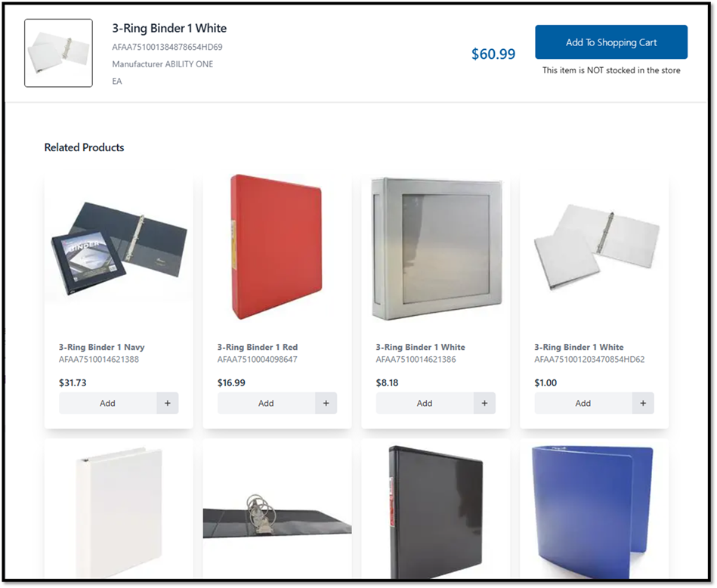Image resolution: width=717 pixels, height=588 pixels.
Task: Add the $8.18 3-Ring Binder 1 White
Action: [425, 403]
